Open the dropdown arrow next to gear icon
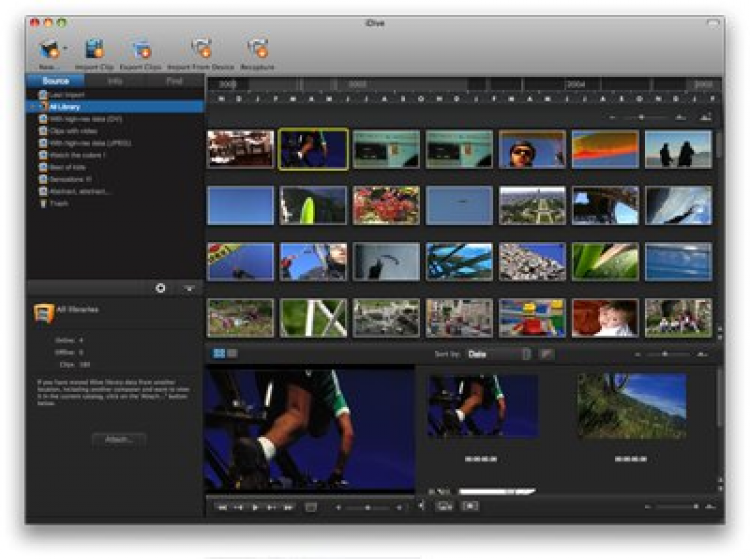 click(x=189, y=288)
